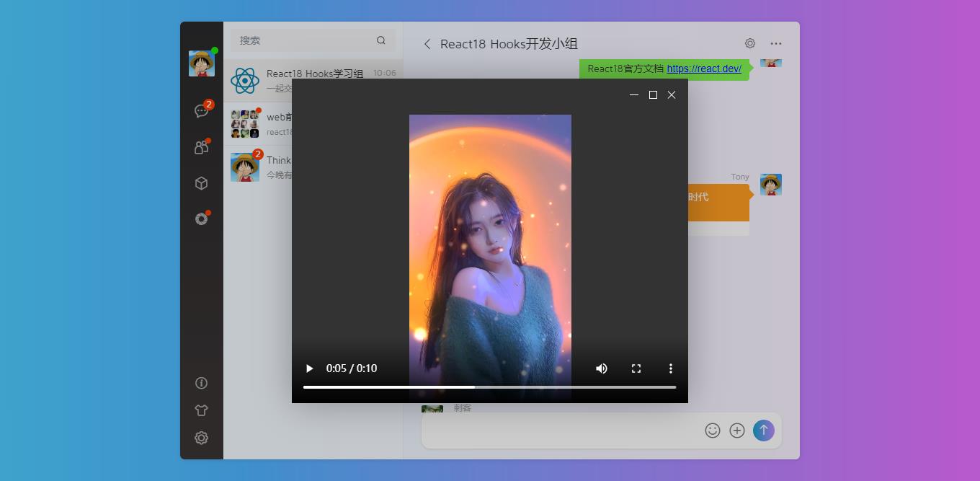Open the contacts sidebar icon

[x=202, y=147]
